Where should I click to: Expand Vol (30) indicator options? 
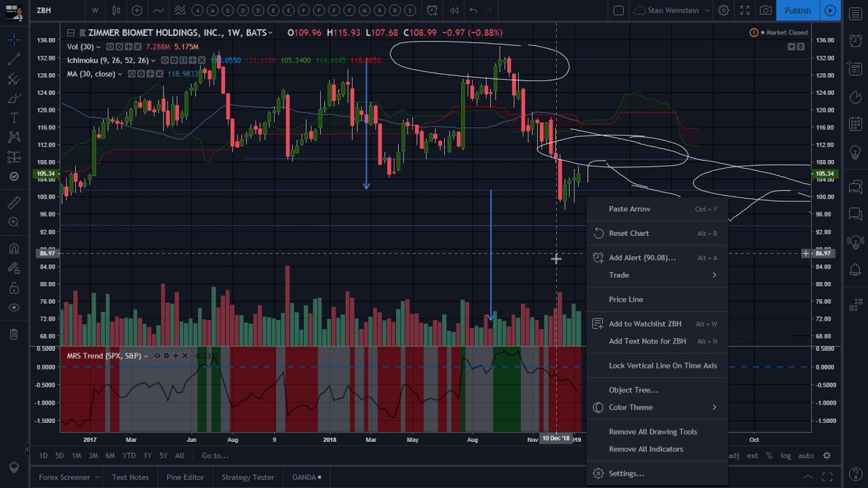click(98, 47)
